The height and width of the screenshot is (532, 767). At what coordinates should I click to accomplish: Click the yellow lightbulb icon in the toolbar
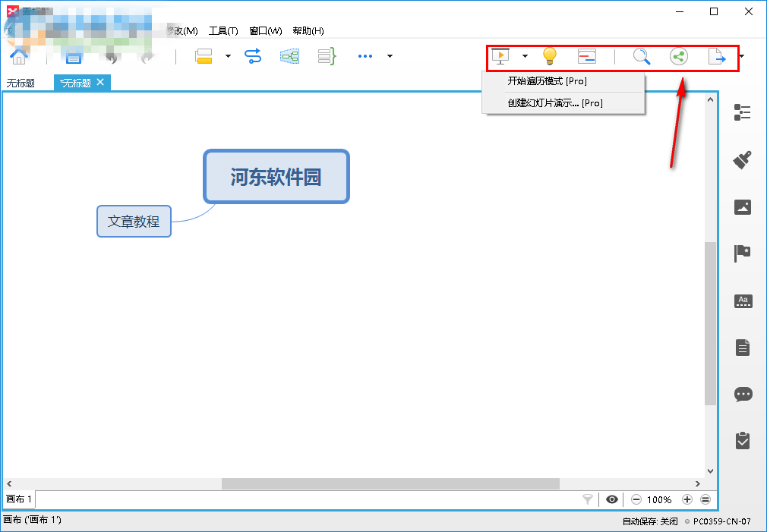[x=549, y=56]
